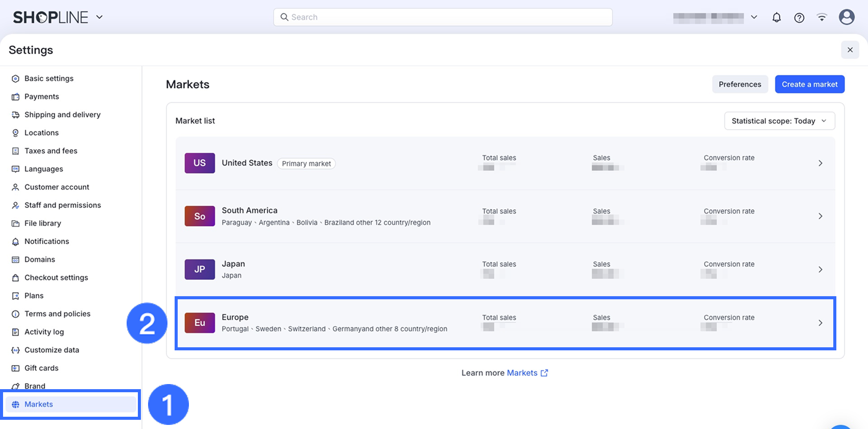Click the So South America badge

pos(200,217)
